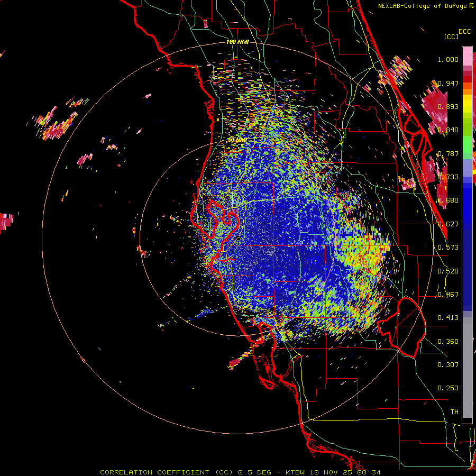Select the 1.000 scale value
Image resolution: width=476 pixels, height=476 pixels.
coord(448,59)
